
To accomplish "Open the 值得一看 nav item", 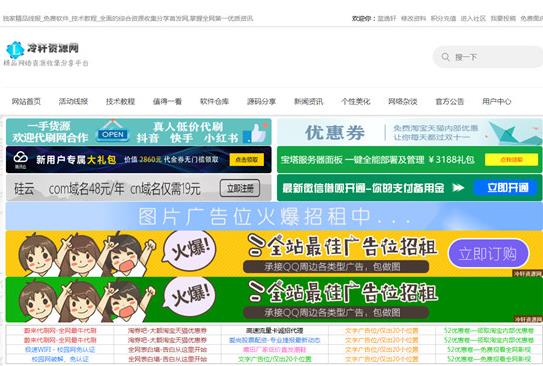I will click(x=168, y=101).
